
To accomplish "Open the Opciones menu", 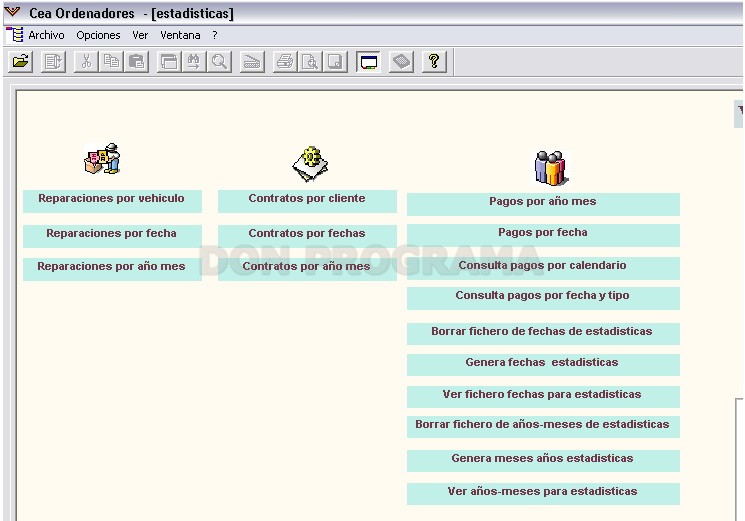I will [98, 35].
